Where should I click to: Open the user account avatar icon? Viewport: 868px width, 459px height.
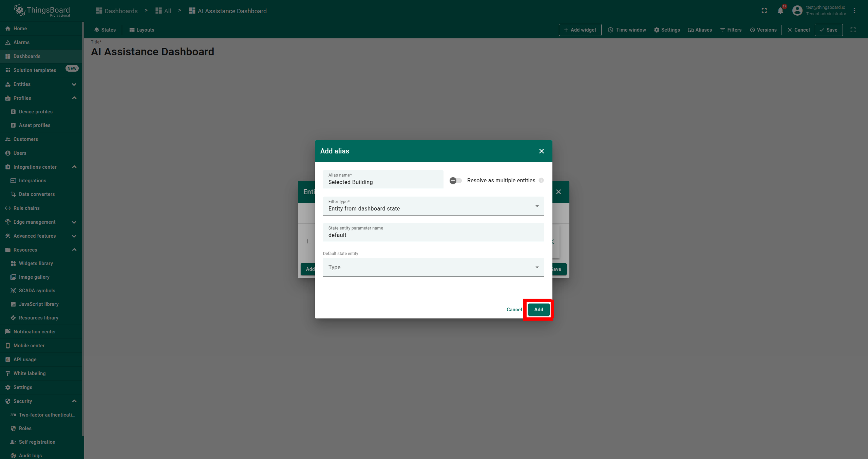(797, 11)
